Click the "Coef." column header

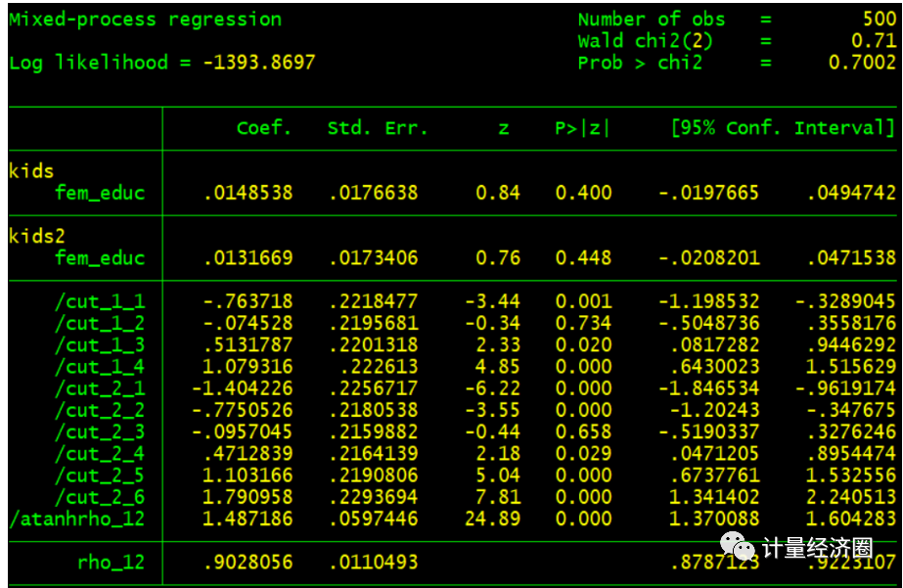click(264, 129)
